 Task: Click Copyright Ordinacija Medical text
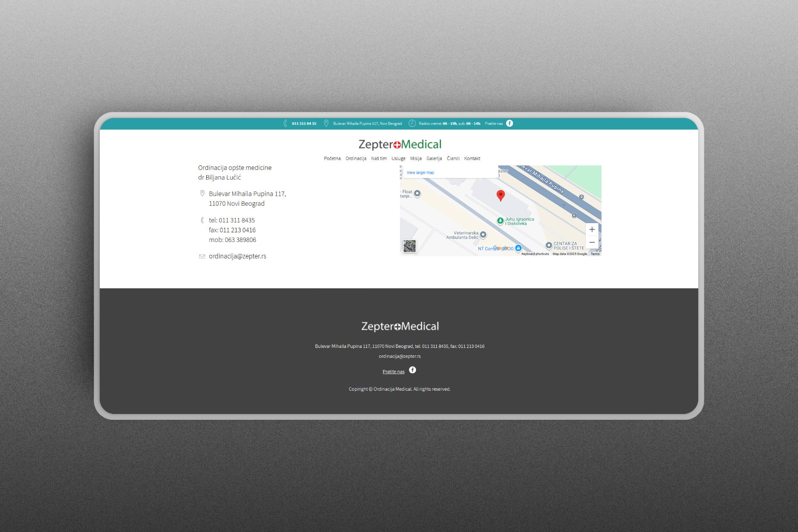(399, 389)
